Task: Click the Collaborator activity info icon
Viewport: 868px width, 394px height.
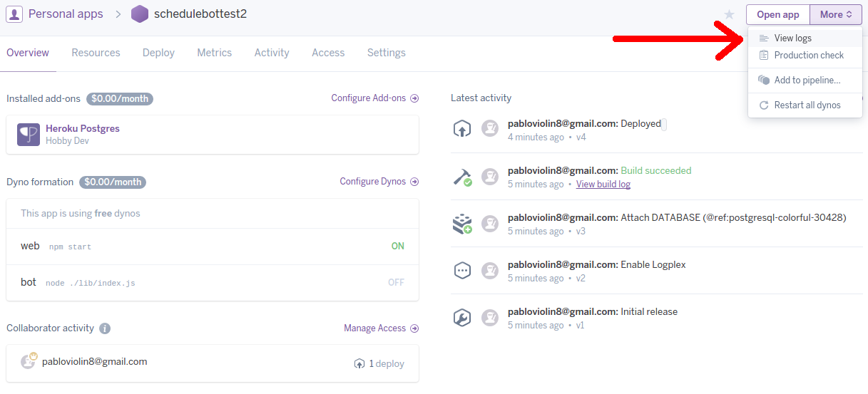Action: point(105,328)
